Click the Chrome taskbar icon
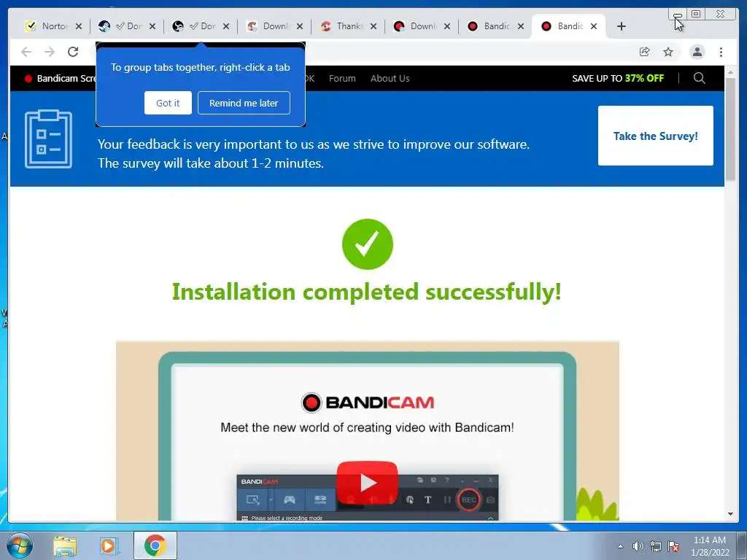The height and width of the screenshot is (560, 747). pos(155,545)
